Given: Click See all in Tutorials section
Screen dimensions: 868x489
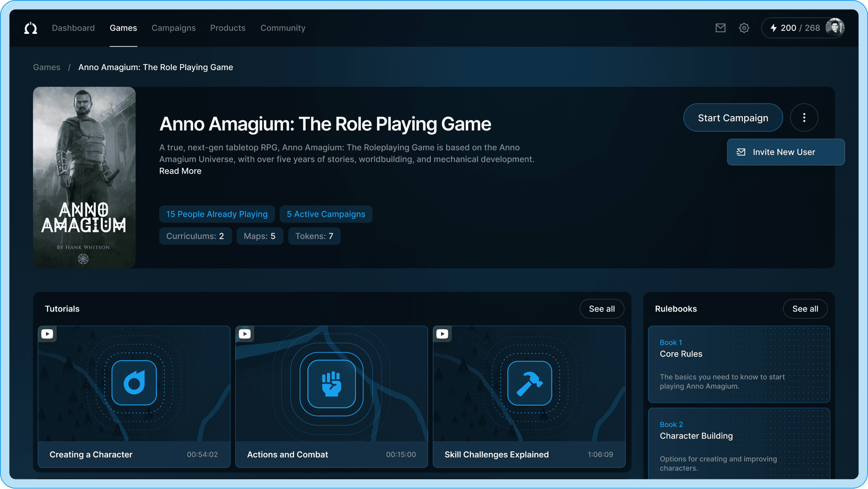Looking at the screenshot, I should [x=601, y=309].
